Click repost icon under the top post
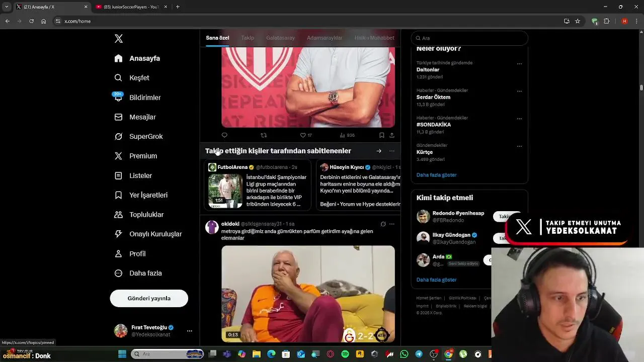The width and height of the screenshot is (644, 362). [x=264, y=135]
